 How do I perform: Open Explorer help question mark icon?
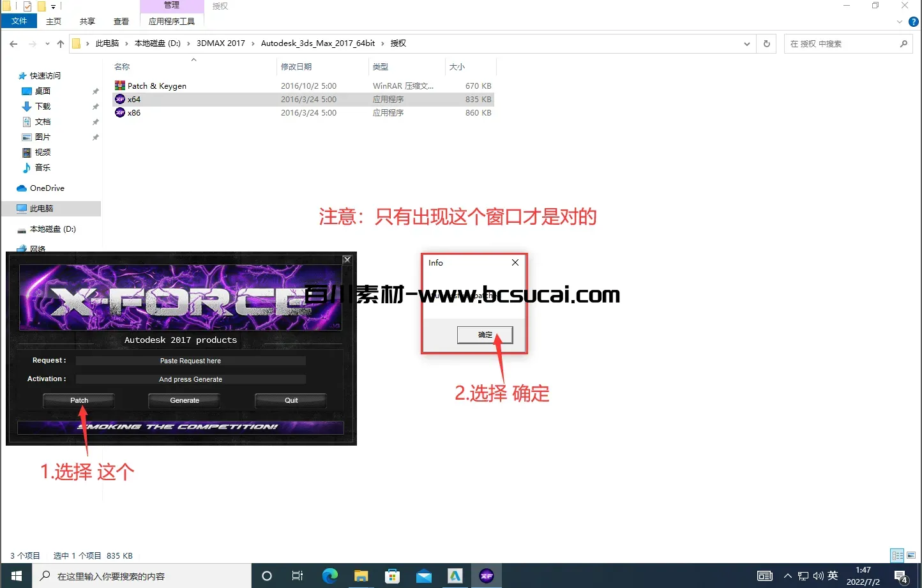(914, 22)
